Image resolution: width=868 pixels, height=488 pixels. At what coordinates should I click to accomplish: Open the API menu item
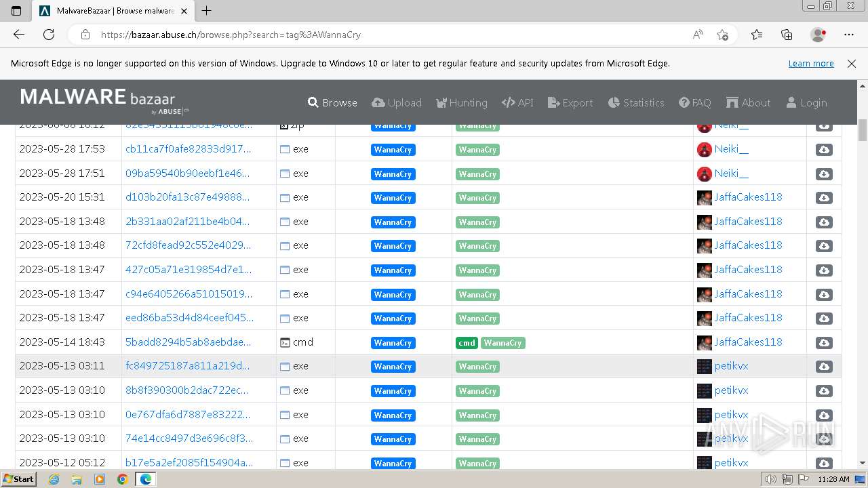(x=517, y=103)
